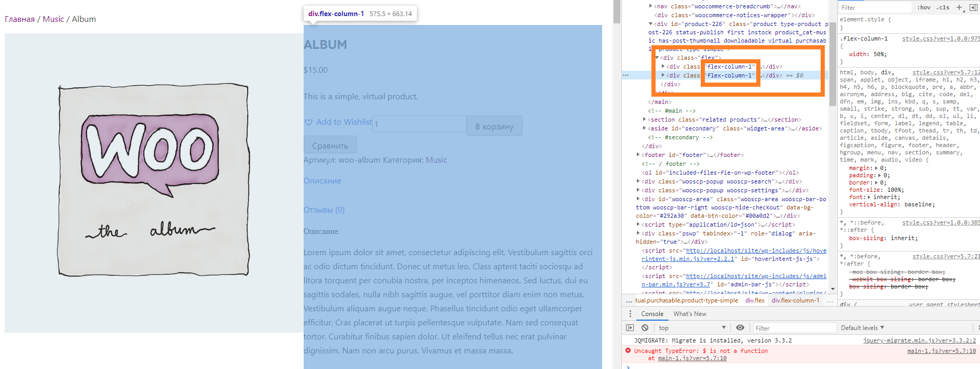The width and height of the screenshot is (980, 369).
Task: Toggle the computed styles sidebar pane icon
Action: 973,7
